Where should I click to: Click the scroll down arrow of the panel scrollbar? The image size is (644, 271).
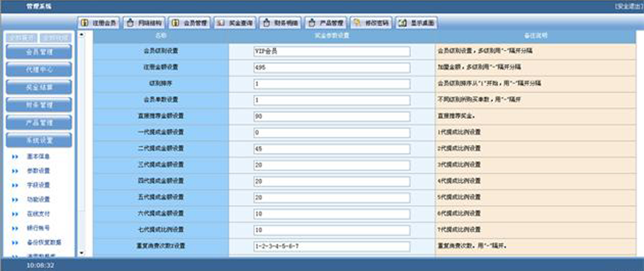(81, 253)
